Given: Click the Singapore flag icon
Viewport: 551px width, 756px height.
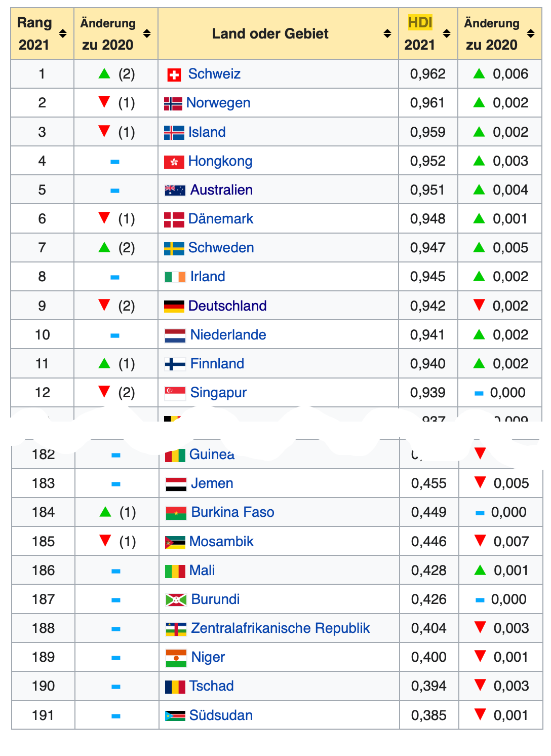Looking at the screenshot, I should 175,393.
